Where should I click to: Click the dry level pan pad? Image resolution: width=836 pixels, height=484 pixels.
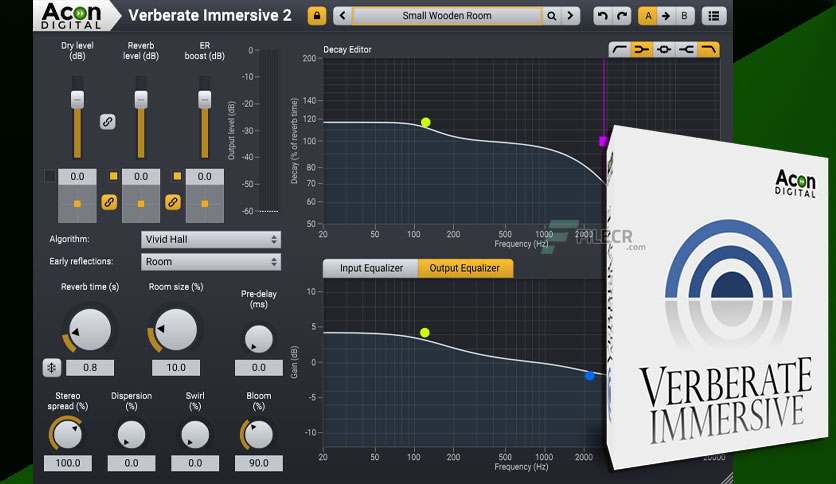(x=77, y=204)
